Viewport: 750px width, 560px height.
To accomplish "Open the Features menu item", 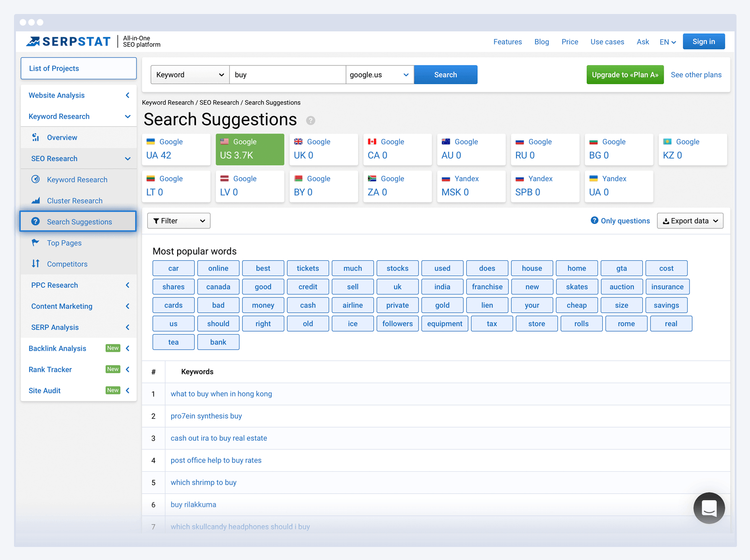I will coord(508,42).
